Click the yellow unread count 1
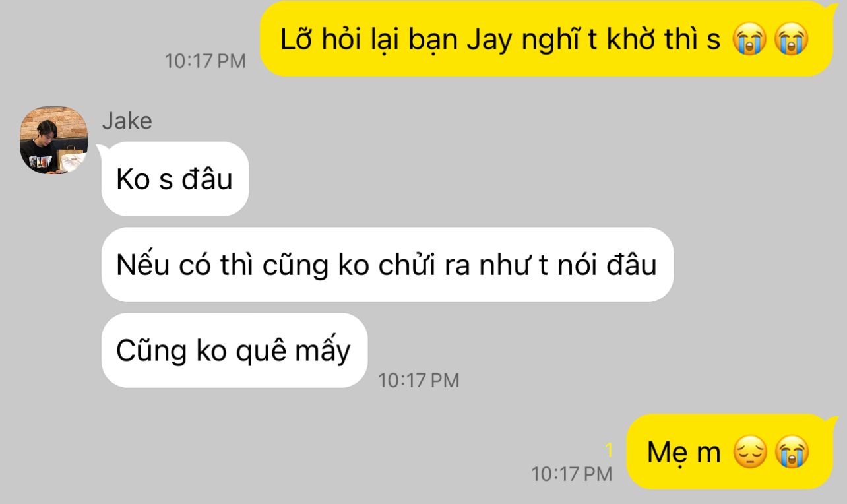 [x=609, y=450]
